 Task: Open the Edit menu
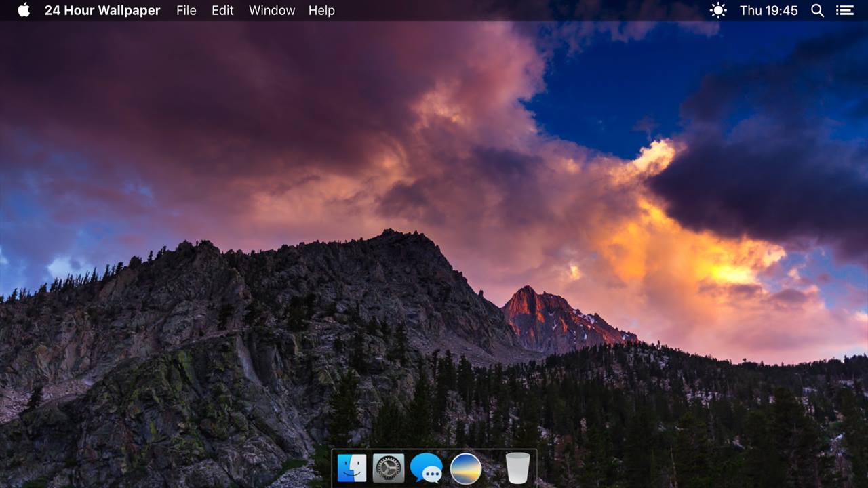pyautogui.click(x=222, y=10)
